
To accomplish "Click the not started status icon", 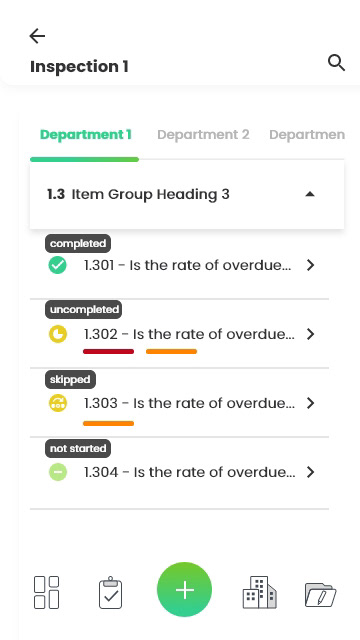I will pos(58,472).
